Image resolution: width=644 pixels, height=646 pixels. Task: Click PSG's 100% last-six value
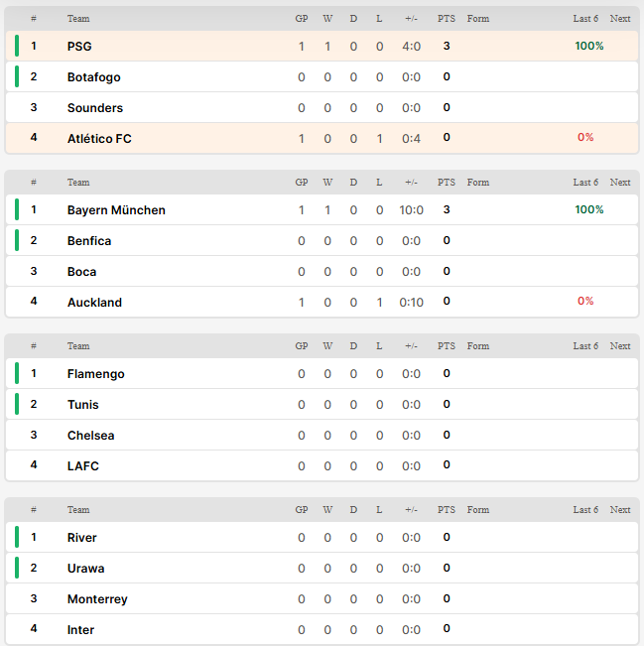pos(589,46)
